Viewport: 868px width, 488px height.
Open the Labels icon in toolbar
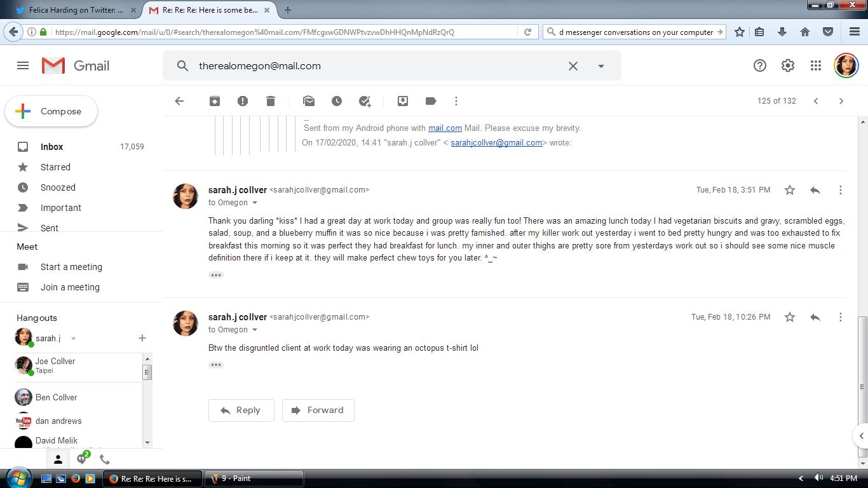tap(431, 101)
